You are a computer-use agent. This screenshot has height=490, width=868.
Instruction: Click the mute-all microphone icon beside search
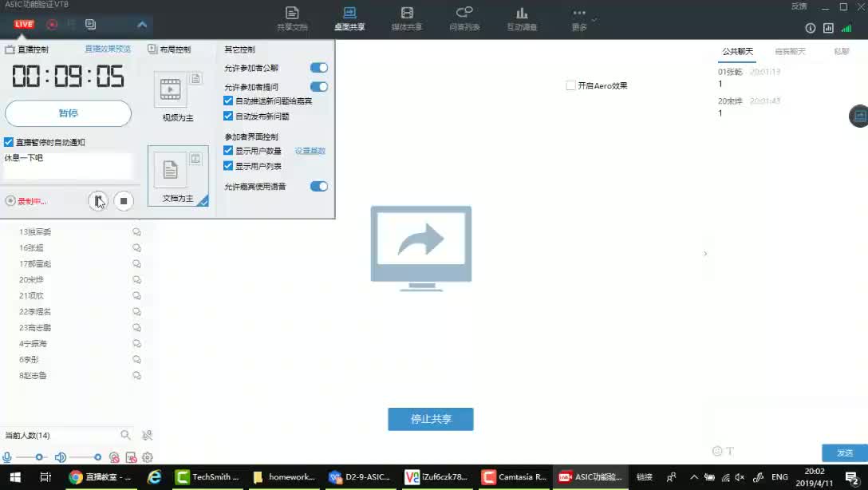tap(147, 435)
